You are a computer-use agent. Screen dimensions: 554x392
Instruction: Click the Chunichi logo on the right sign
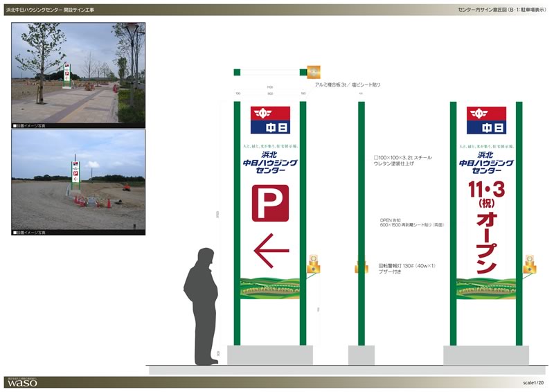[487, 121]
